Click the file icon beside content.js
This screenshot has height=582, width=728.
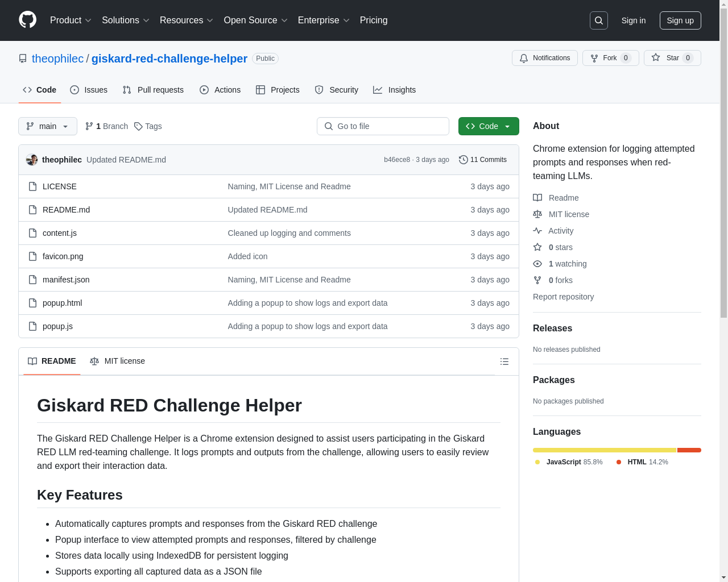pyautogui.click(x=33, y=233)
